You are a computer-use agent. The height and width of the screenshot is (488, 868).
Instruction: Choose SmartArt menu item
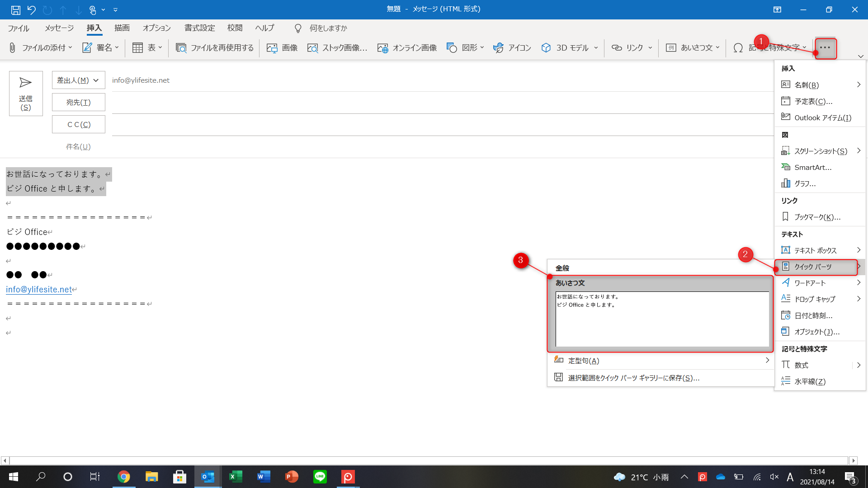point(820,167)
